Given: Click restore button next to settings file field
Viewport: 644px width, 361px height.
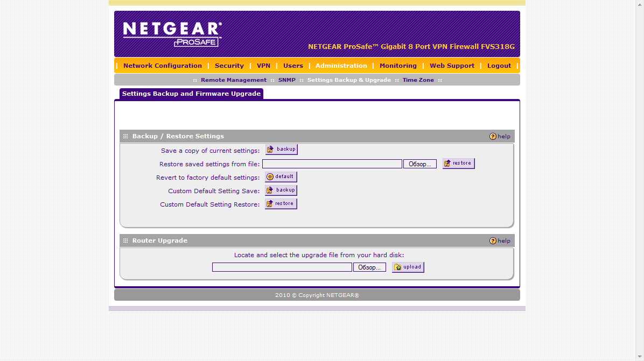Looking at the screenshot, I should (x=458, y=163).
